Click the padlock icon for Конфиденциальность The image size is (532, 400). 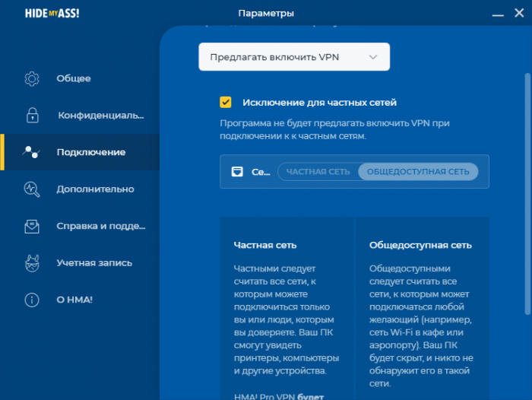32,116
